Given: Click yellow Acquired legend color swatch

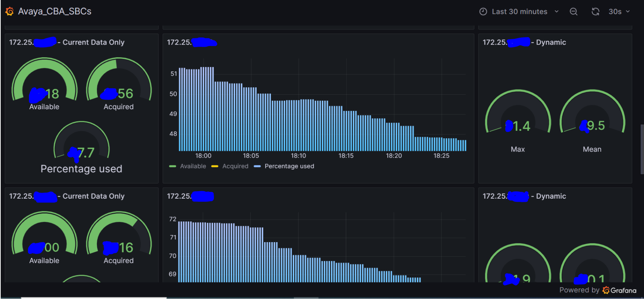Looking at the screenshot, I should 215,166.
